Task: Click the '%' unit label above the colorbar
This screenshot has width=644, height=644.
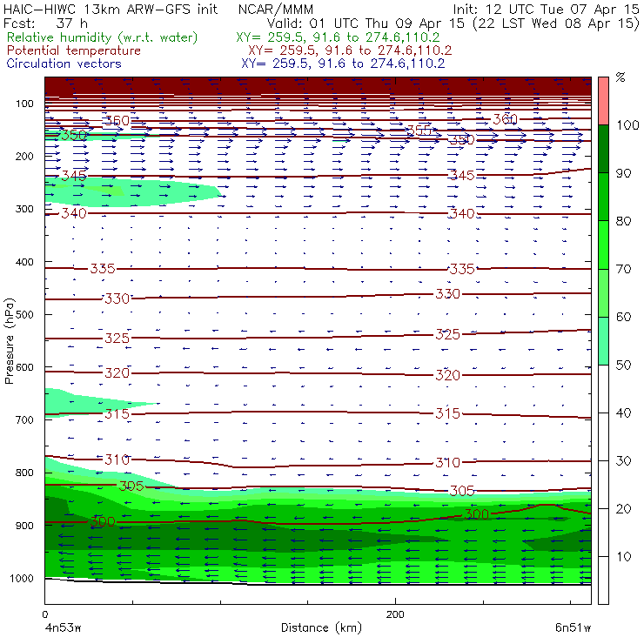Action: click(621, 77)
